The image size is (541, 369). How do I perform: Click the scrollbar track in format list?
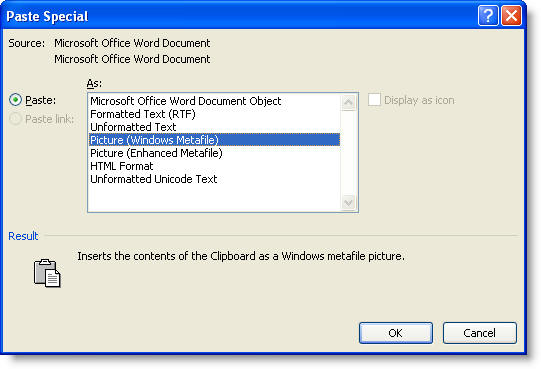(348, 153)
